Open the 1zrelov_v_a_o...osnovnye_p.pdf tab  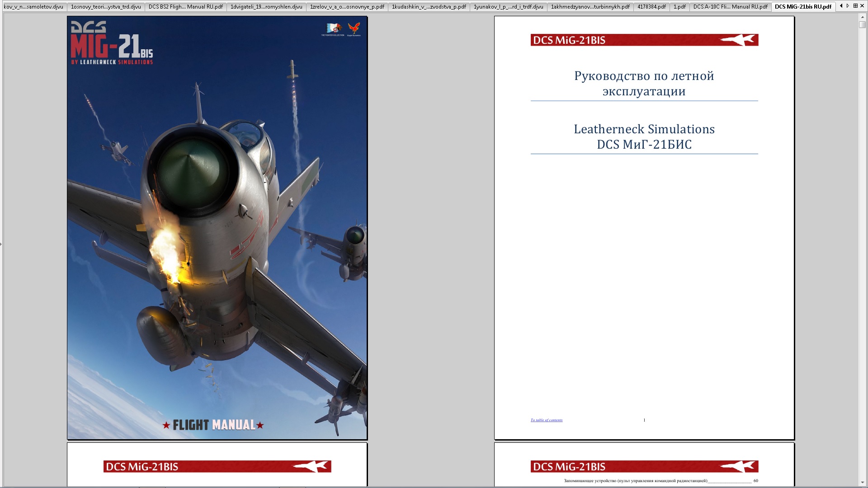pyautogui.click(x=347, y=7)
